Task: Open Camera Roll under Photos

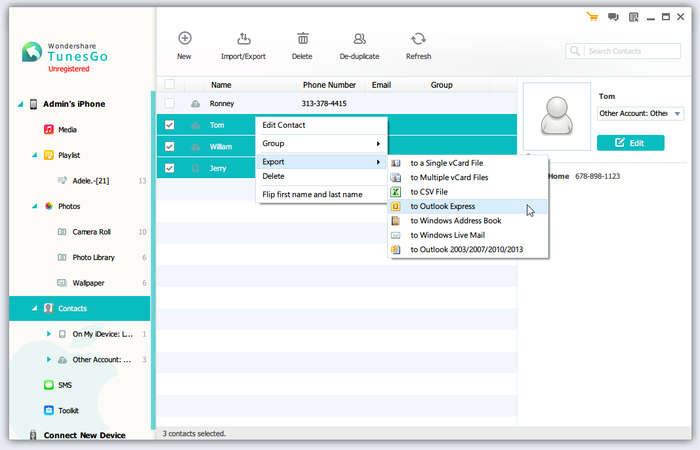Action: click(x=93, y=231)
